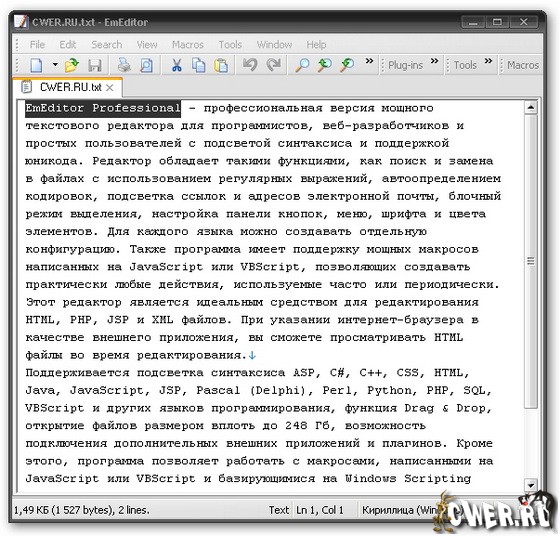Minimize the EmEditor window
This screenshot has height=536, width=560.
click(474, 22)
